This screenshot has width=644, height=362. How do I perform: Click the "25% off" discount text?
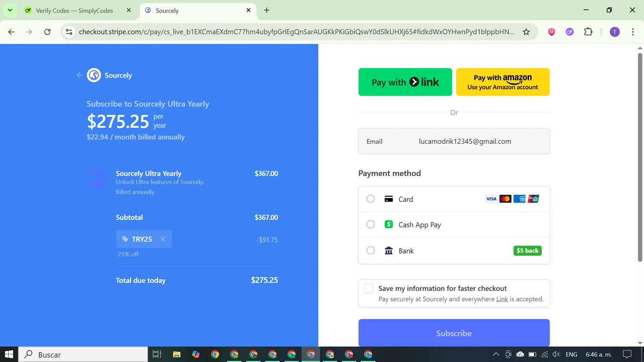tap(128, 254)
